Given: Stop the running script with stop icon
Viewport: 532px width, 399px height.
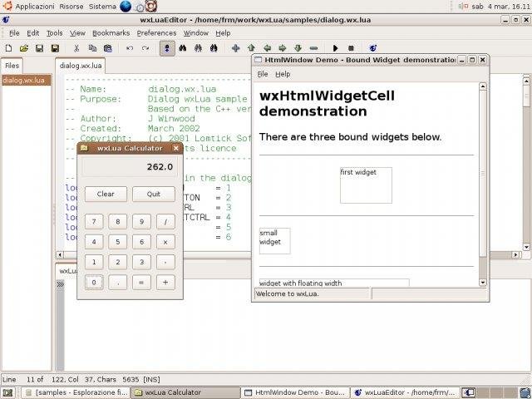Looking at the screenshot, I should click(351, 48).
